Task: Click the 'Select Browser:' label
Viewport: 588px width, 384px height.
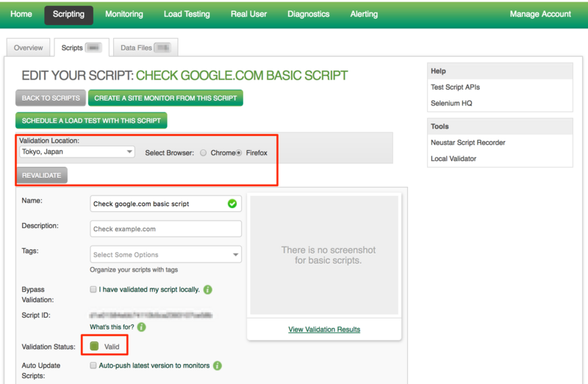Action: 170,153
